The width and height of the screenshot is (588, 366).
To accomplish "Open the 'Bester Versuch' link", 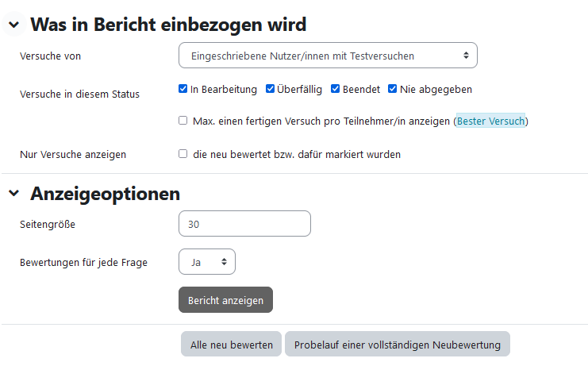I will point(490,121).
